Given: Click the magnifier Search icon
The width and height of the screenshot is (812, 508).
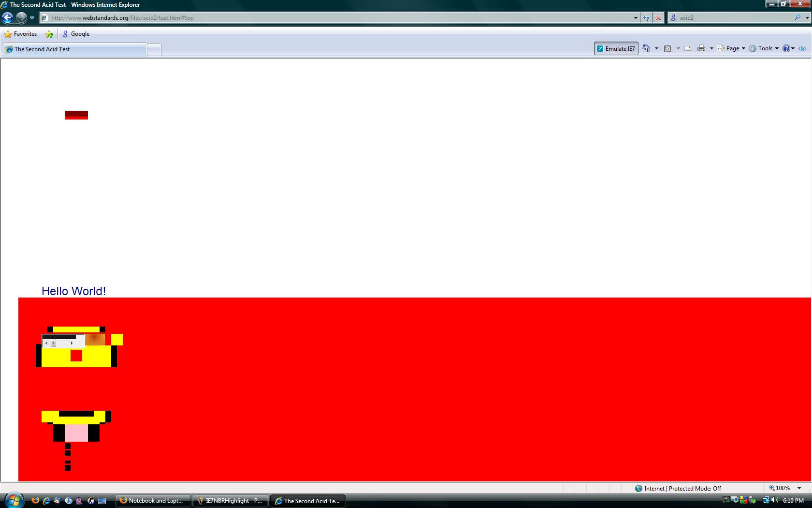Looking at the screenshot, I should click(797, 17).
